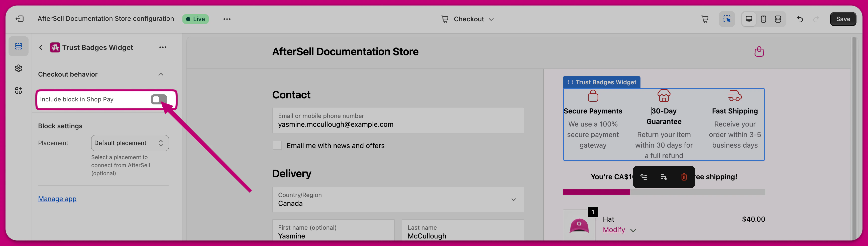Toggle Include block in Shop Pay
The width and height of the screenshot is (868, 246).
coord(159,99)
